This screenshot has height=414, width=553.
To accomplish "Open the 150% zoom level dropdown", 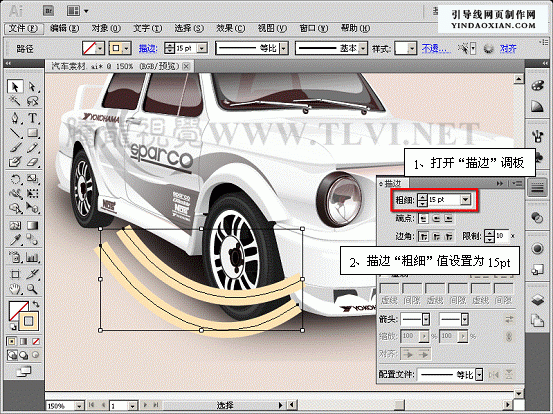I will pos(79,406).
